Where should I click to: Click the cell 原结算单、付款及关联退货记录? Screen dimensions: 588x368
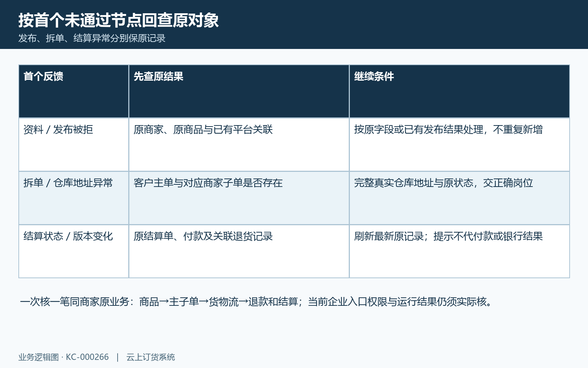pos(239,251)
